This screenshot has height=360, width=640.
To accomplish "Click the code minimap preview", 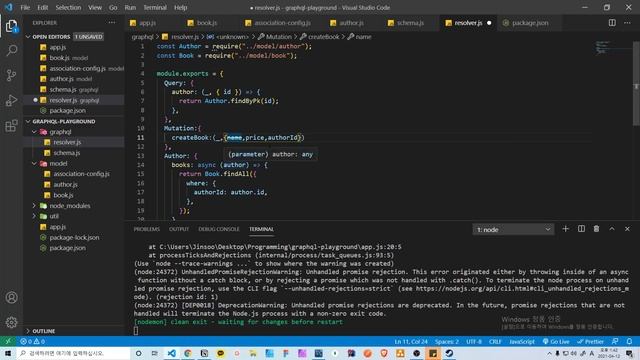I will click(x=603, y=48).
